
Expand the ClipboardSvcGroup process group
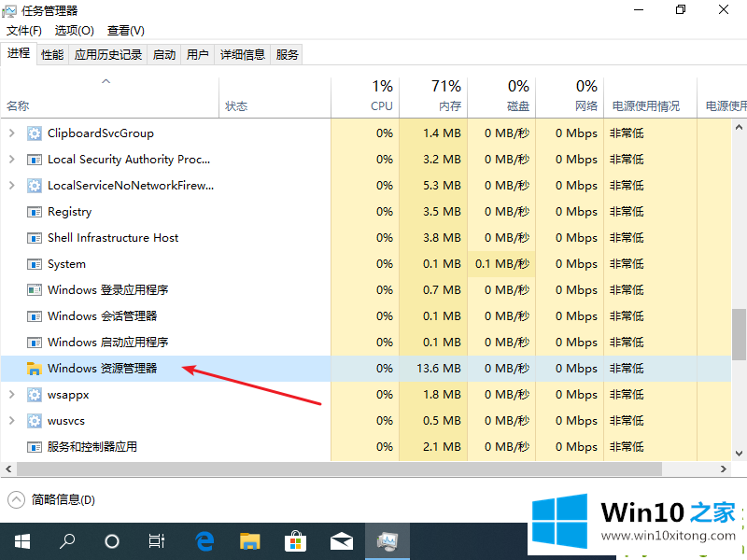coord(12,133)
